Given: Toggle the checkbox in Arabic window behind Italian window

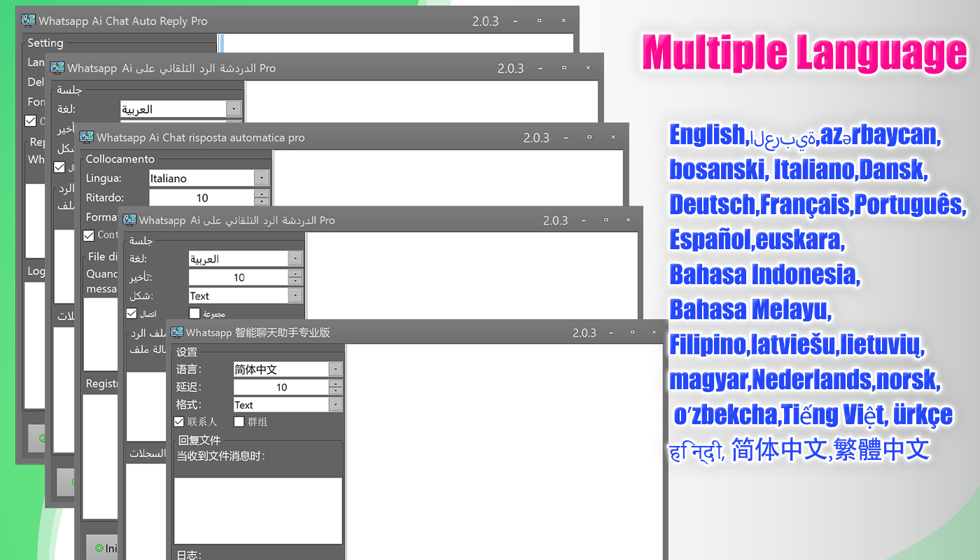Looking at the screenshot, I should coord(59,167).
